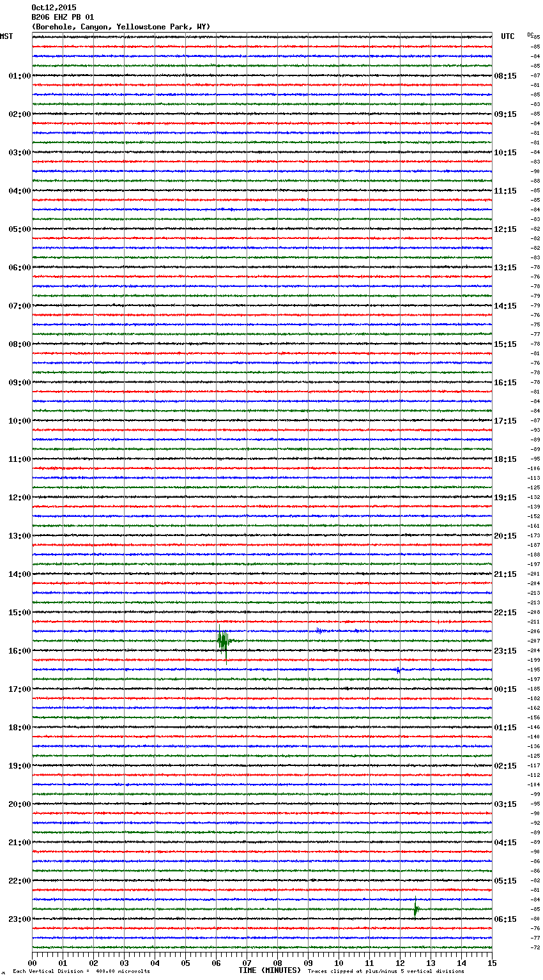Click the 11:15 UTC time label
Screen dimensions: 543x980
click(x=505, y=191)
